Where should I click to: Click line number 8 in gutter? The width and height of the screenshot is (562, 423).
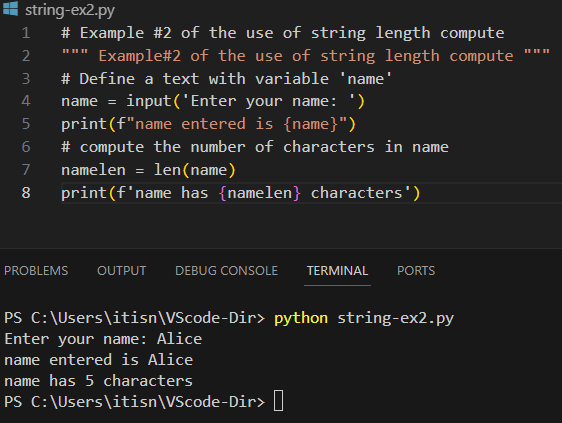[x=26, y=193]
